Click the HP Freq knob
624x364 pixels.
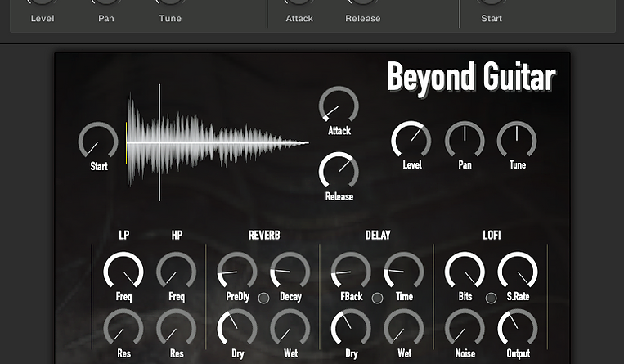point(177,271)
